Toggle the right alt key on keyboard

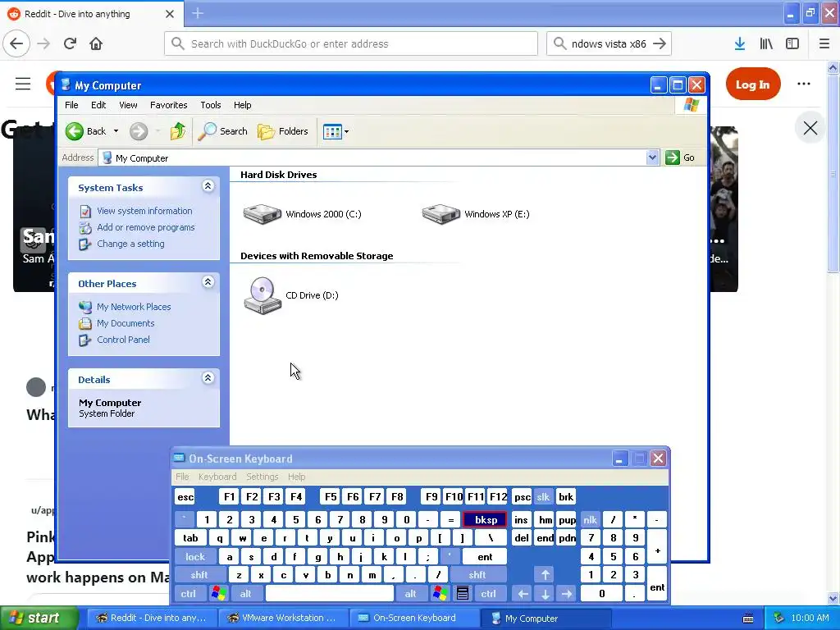(411, 594)
